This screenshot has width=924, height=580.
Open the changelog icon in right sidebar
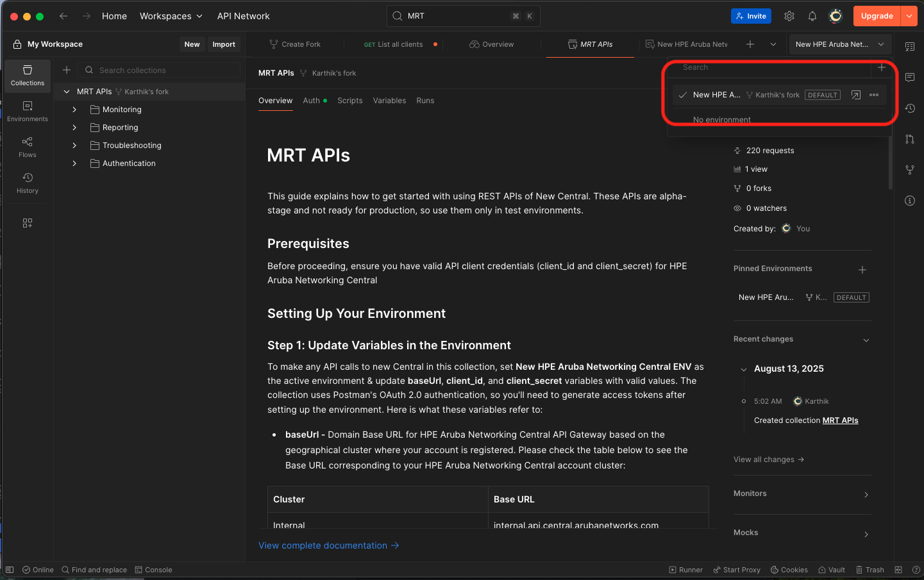(x=910, y=108)
